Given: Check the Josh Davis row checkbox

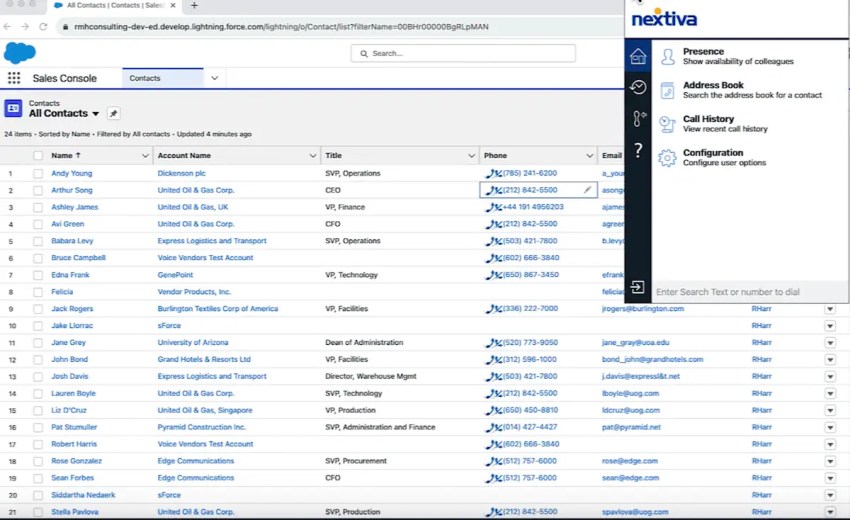Looking at the screenshot, I should [38, 376].
